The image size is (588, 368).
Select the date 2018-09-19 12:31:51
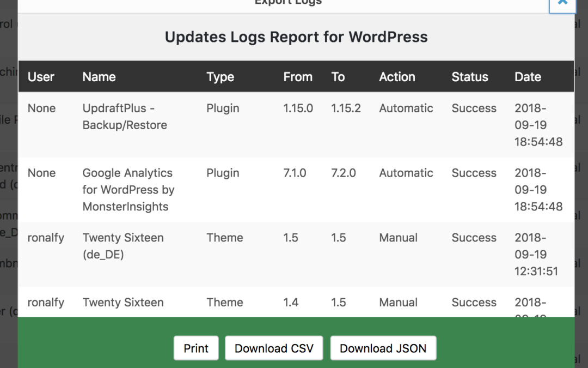[536, 255]
